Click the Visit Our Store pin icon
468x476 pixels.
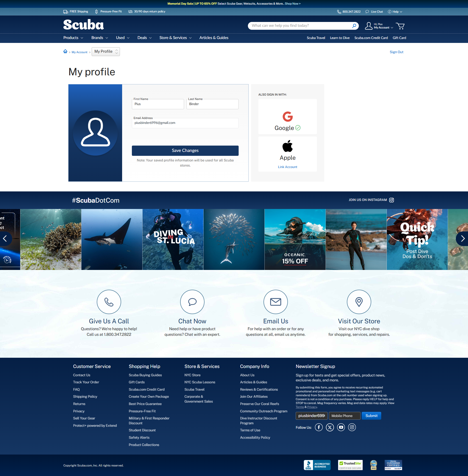pyautogui.click(x=359, y=302)
